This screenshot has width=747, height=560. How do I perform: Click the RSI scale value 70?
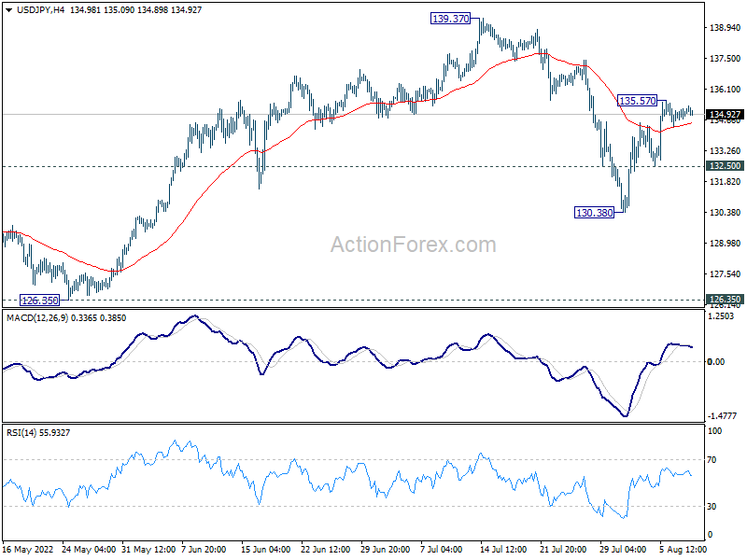[x=712, y=459]
